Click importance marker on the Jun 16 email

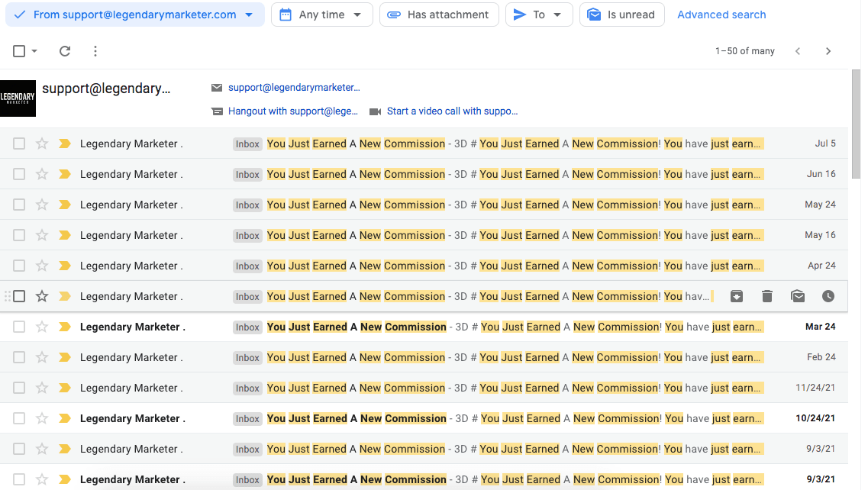[65, 174]
